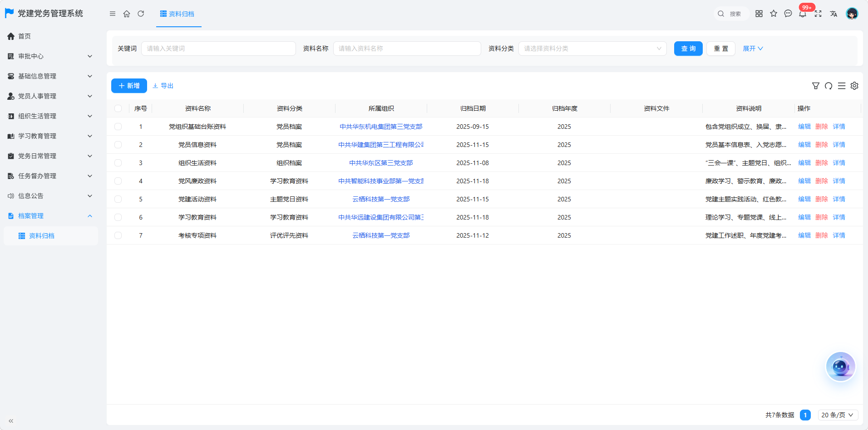868x430 pixels.
Task: Open table column settings gear
Action: click(x=854, y=86)
